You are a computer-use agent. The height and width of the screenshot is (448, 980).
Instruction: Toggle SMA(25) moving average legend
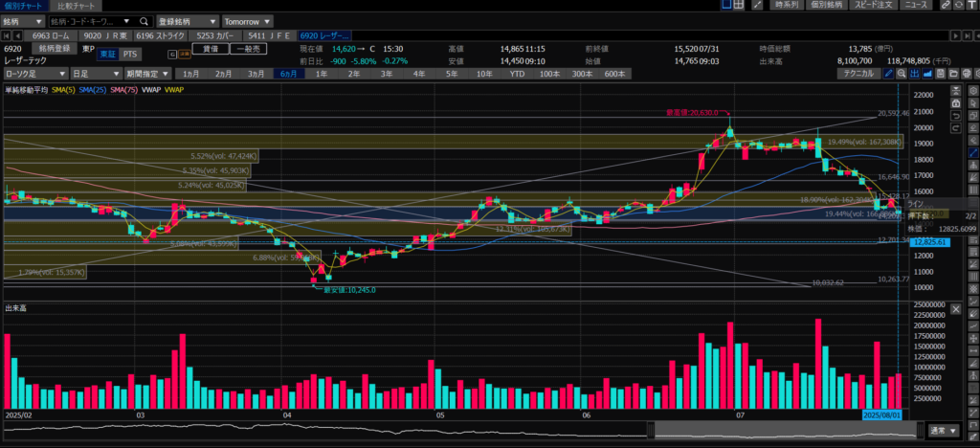click(93, 90)
